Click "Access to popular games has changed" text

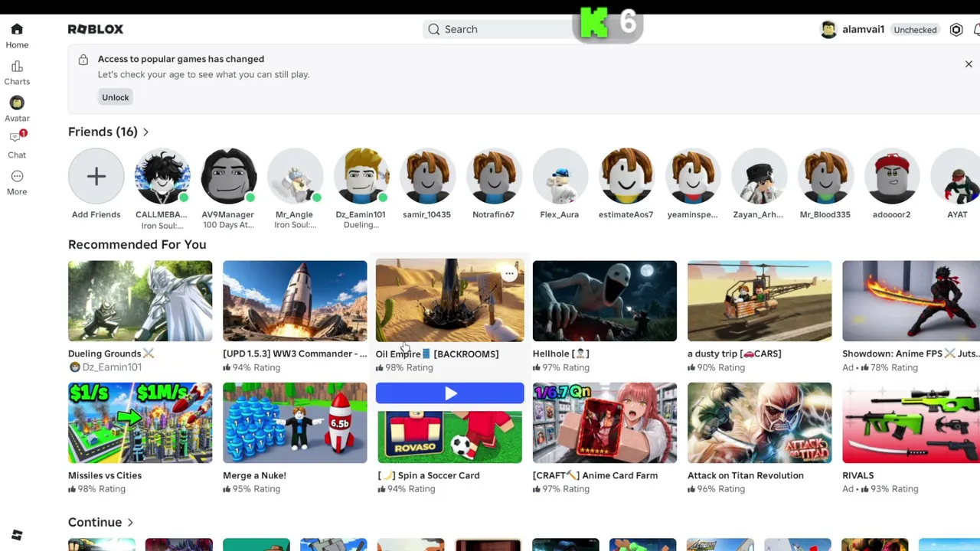point(181,59)
